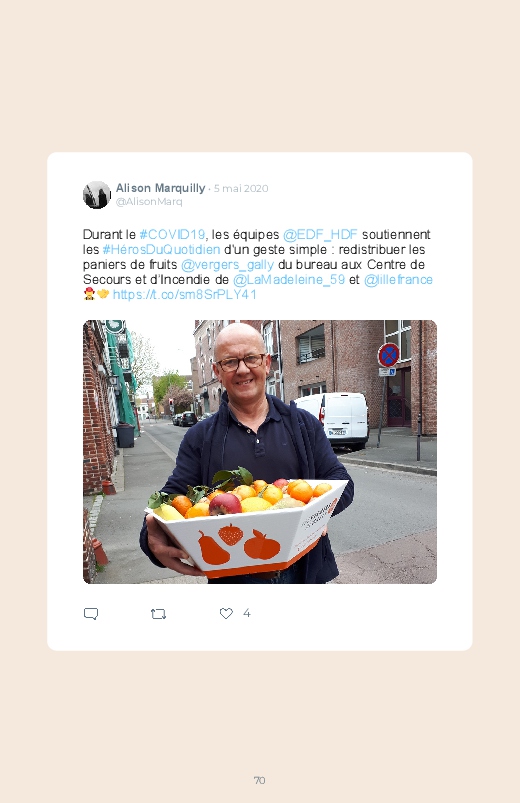Open the #COVID19 hashtag
This screenshot has height=803, width=520.
172,235
